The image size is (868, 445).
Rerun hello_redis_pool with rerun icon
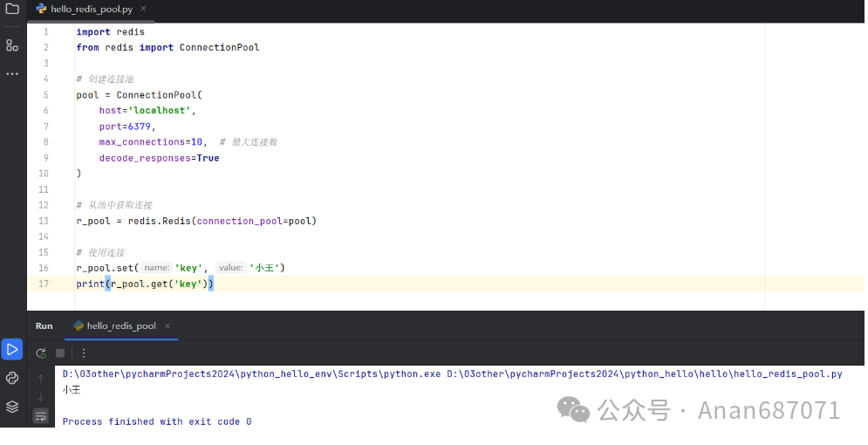[41, 353]
